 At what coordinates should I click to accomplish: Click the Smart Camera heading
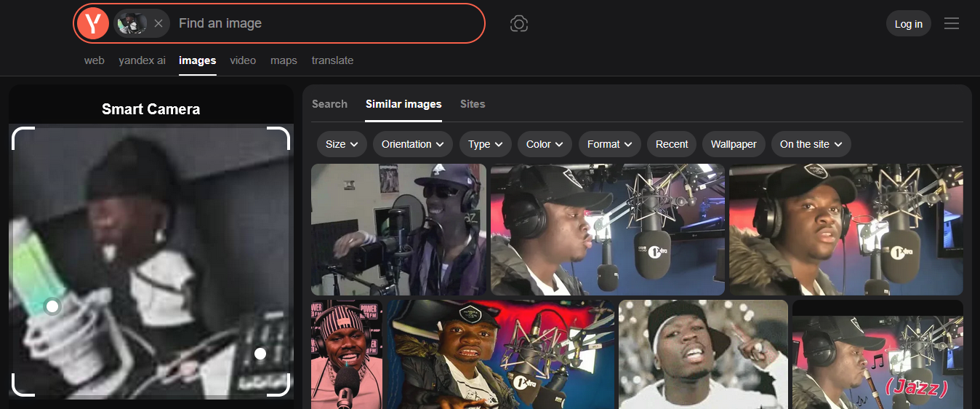(x=150, y=109)
